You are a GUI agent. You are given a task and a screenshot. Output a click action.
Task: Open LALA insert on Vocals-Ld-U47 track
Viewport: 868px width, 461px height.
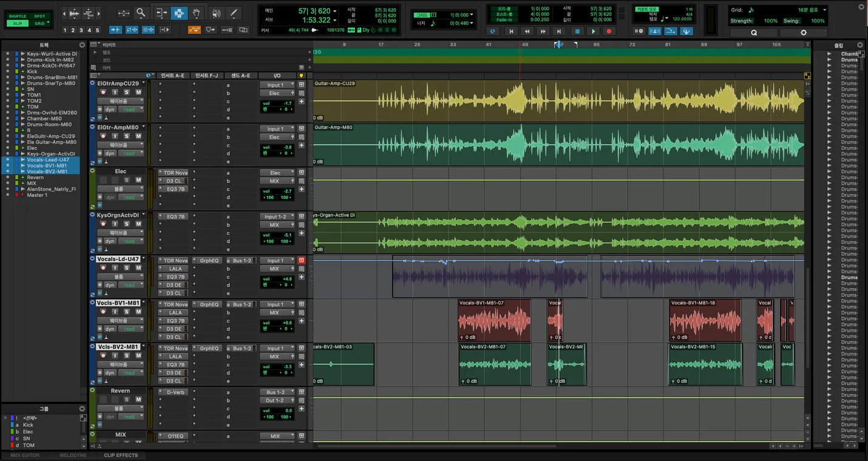tap(174, 269)
